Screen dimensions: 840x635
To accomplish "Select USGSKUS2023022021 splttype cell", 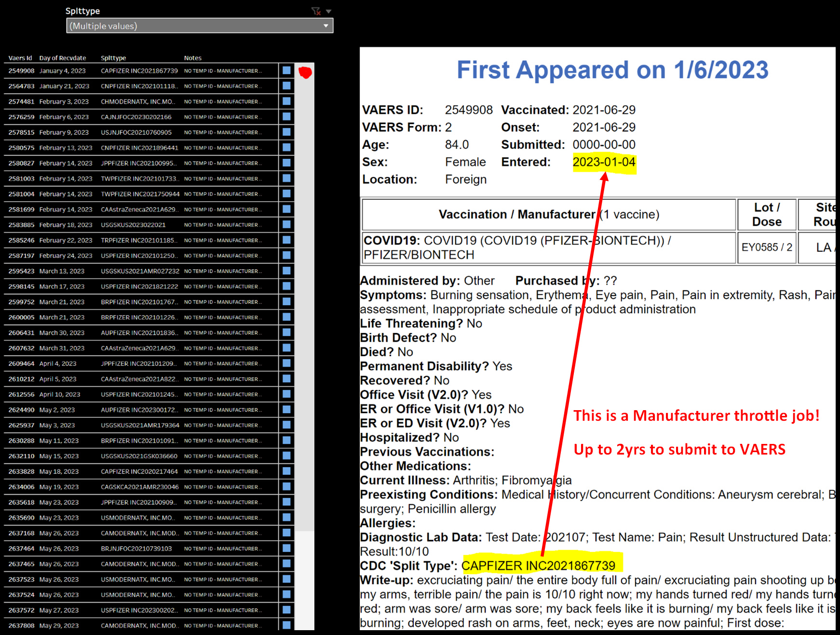I will pos(133,225).
